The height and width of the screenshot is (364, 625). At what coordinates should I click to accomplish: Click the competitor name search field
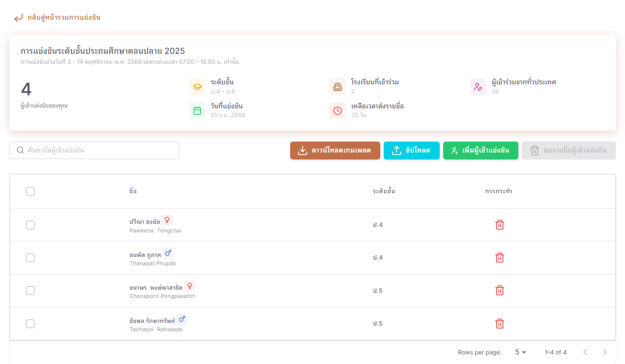click(x=94, y=150)
